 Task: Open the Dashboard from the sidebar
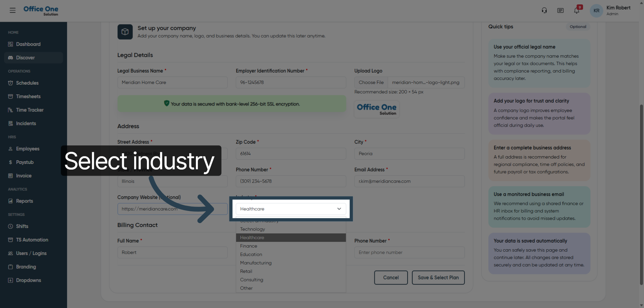pos(28,44)
